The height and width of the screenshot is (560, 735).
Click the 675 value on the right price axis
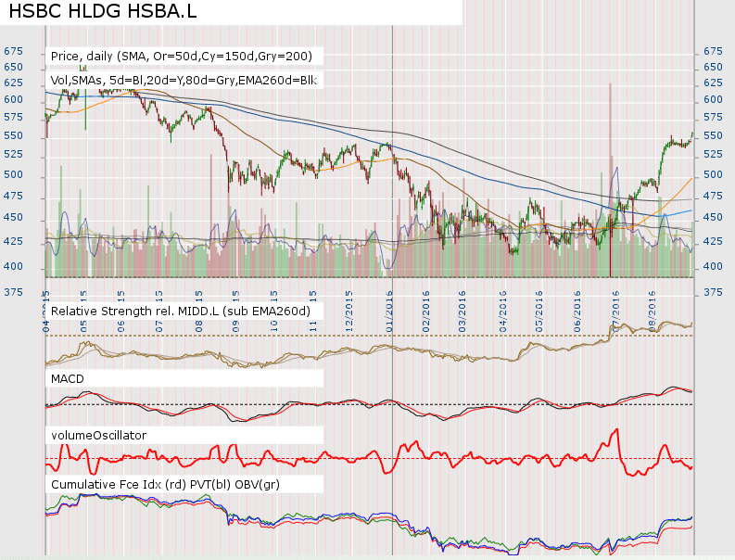click(713, 51)
